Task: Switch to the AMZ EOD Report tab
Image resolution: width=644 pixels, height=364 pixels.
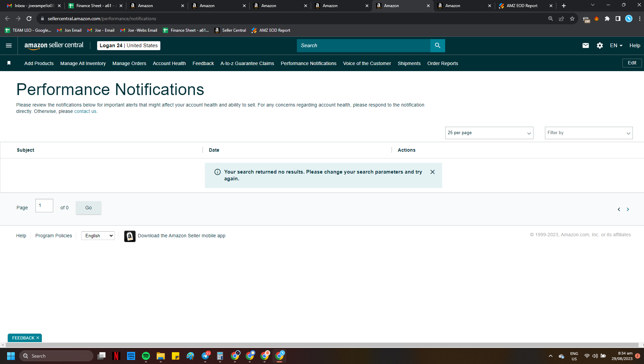Action: [525, 6]
